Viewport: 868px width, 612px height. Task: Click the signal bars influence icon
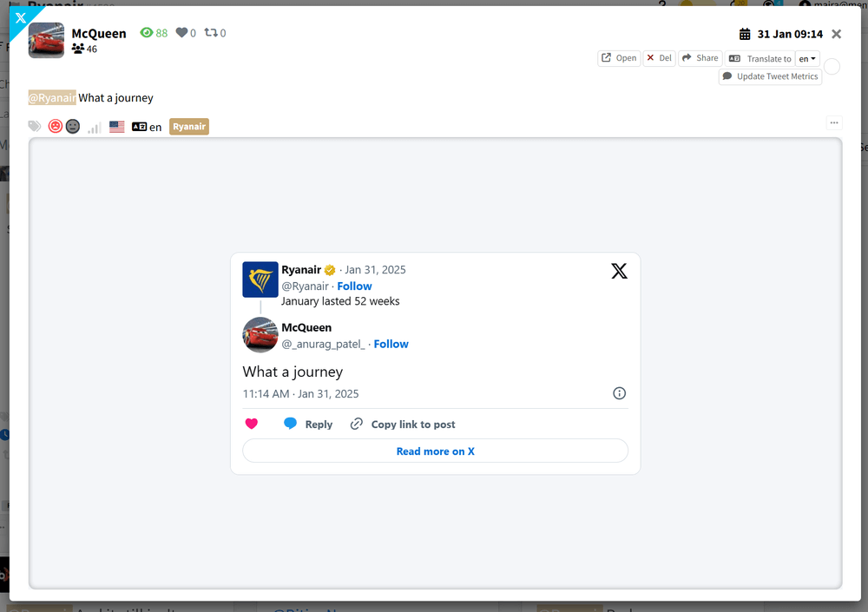pyautogui.click(x=94, y=128)
